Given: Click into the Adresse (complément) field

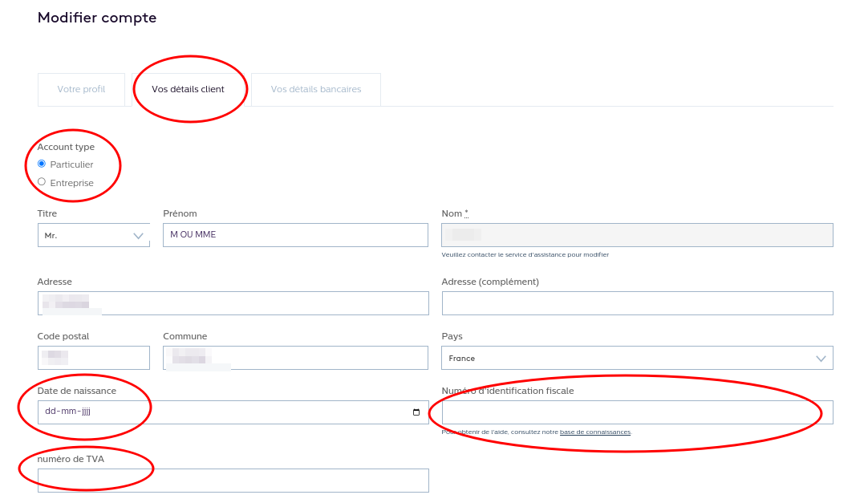Looking at the screenshot, I should coord(637,303).
